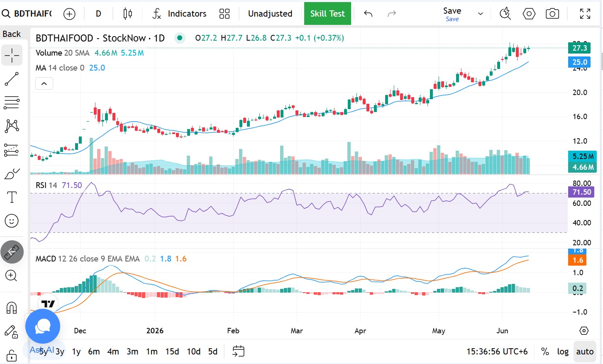Add symbol to compare with plus icon
Image resolution: width=603 pixels, height=364 pixels.
click(69, 14)
